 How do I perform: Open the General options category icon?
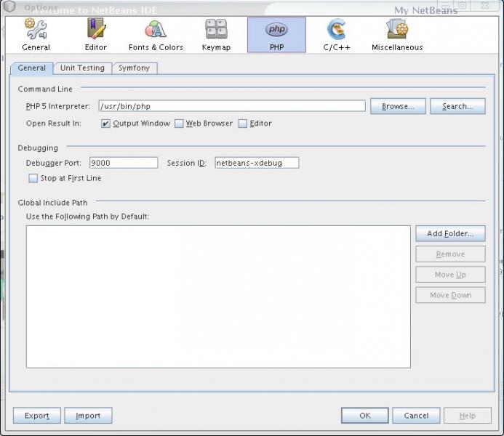(36, 35)
